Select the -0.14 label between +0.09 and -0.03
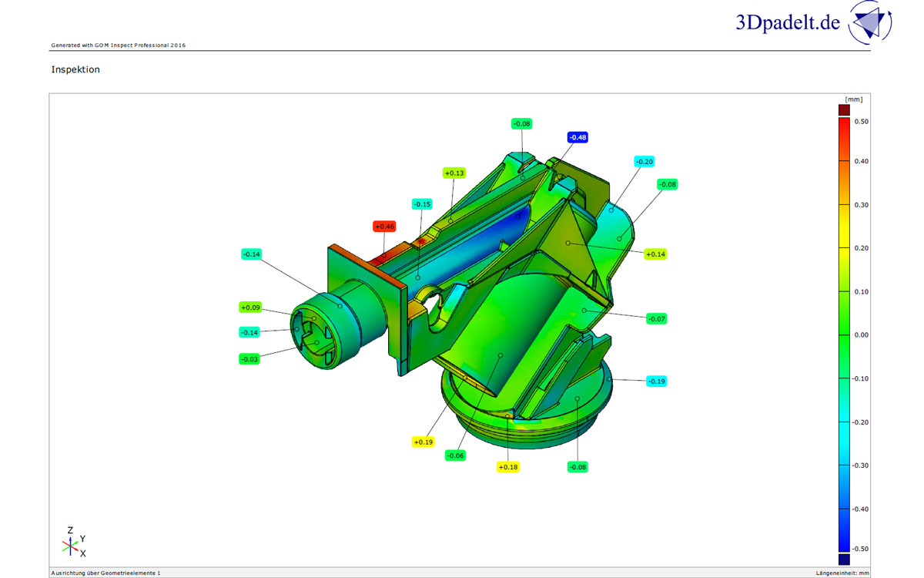Screen dimensions: 924x578 coord(250,332)
